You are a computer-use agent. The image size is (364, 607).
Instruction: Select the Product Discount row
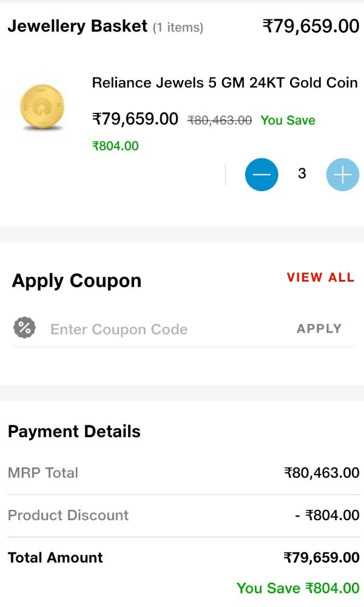point(182,515)
